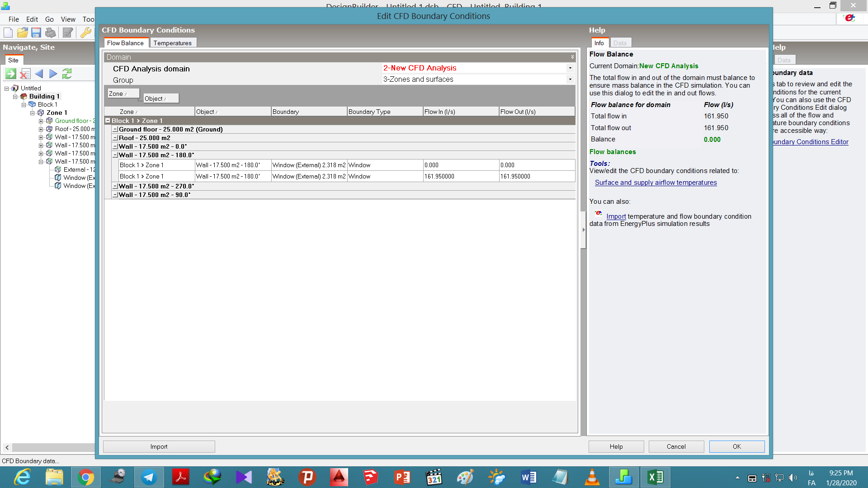
Task: Save the model with the floppy disk icon
Action: [36, 33]
